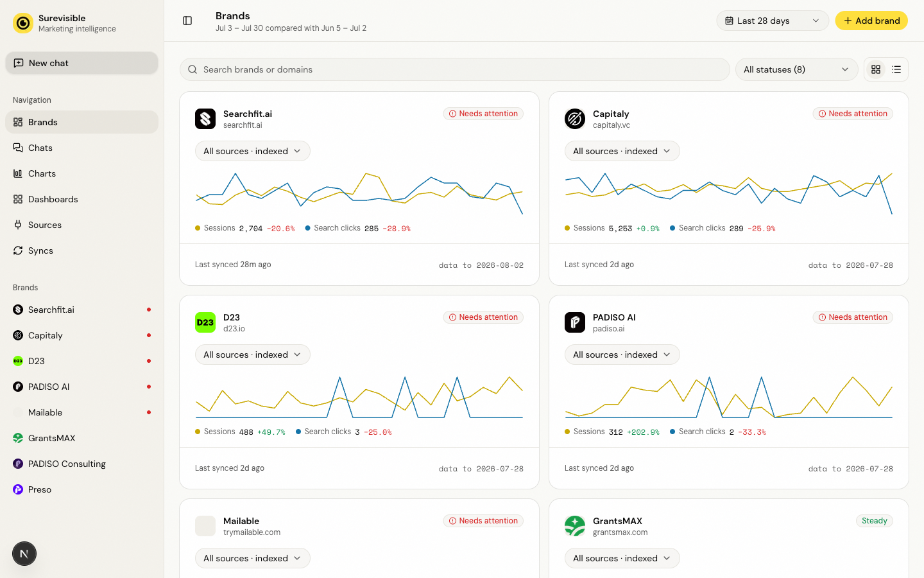Click the Searchfit.ai trend line chart
This screenshot has height=578, width=924.
359,193
